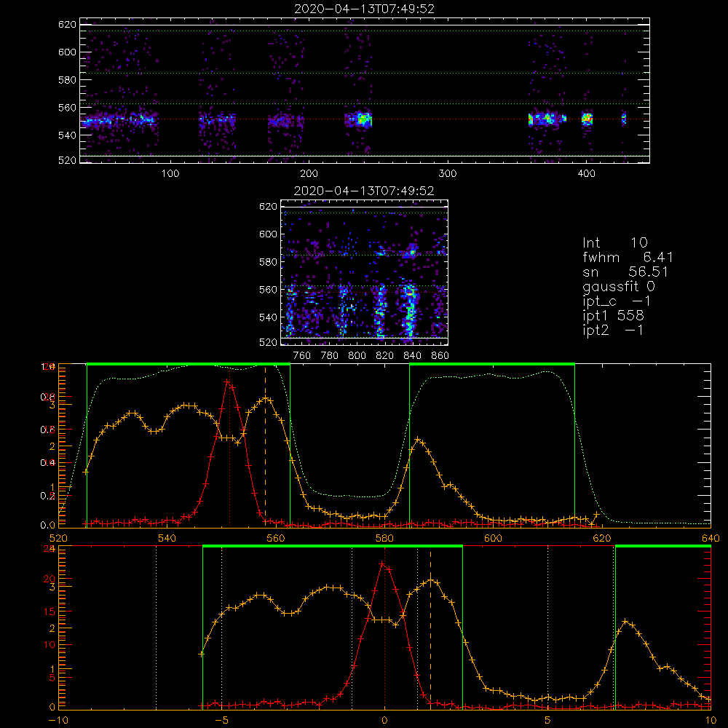Click the bright blob near x=240 in top spectrogram
Viewport: 728px width, 728px height.
[362, 120]
